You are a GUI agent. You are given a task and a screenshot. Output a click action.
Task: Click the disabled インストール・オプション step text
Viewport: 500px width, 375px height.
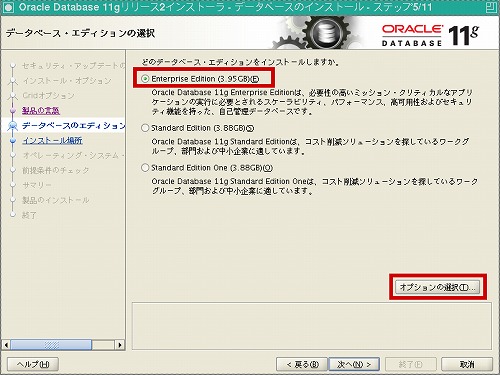coord(67,81)
